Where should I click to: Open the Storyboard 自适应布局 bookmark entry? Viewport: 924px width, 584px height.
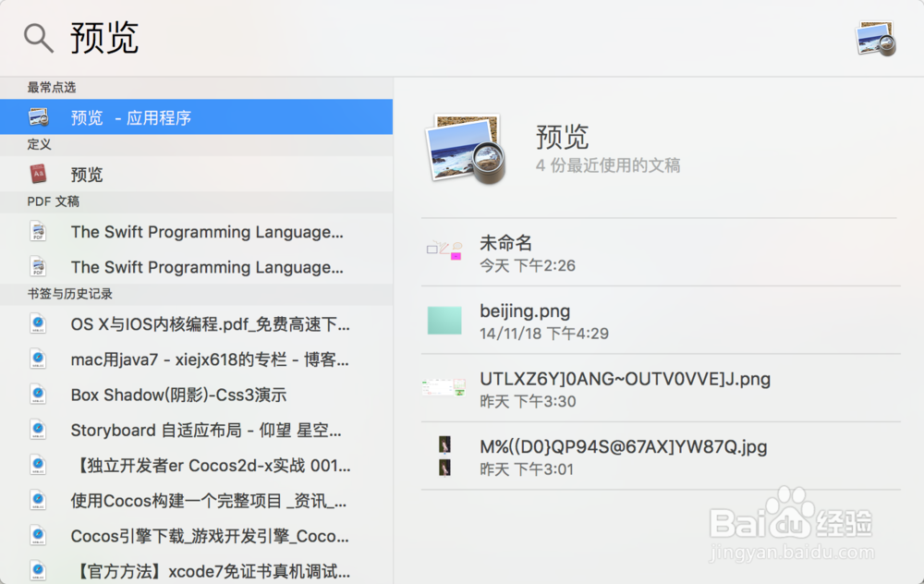tap(205, 431)
